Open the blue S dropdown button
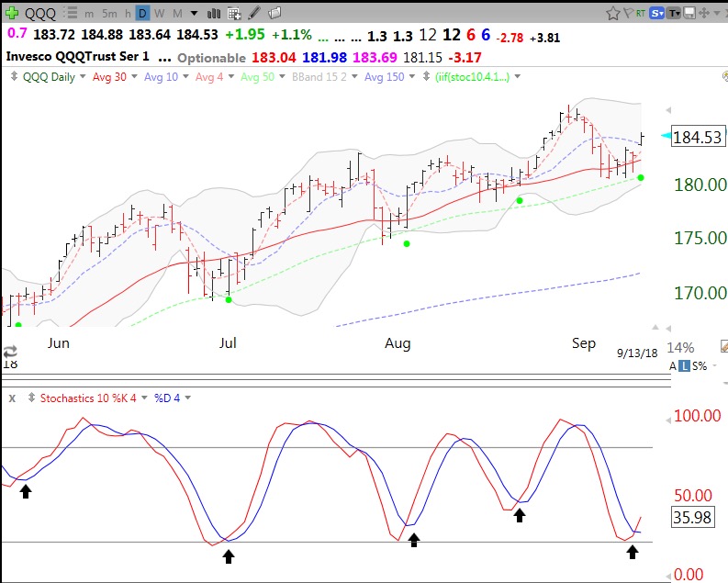 click(x=657, y=13)
